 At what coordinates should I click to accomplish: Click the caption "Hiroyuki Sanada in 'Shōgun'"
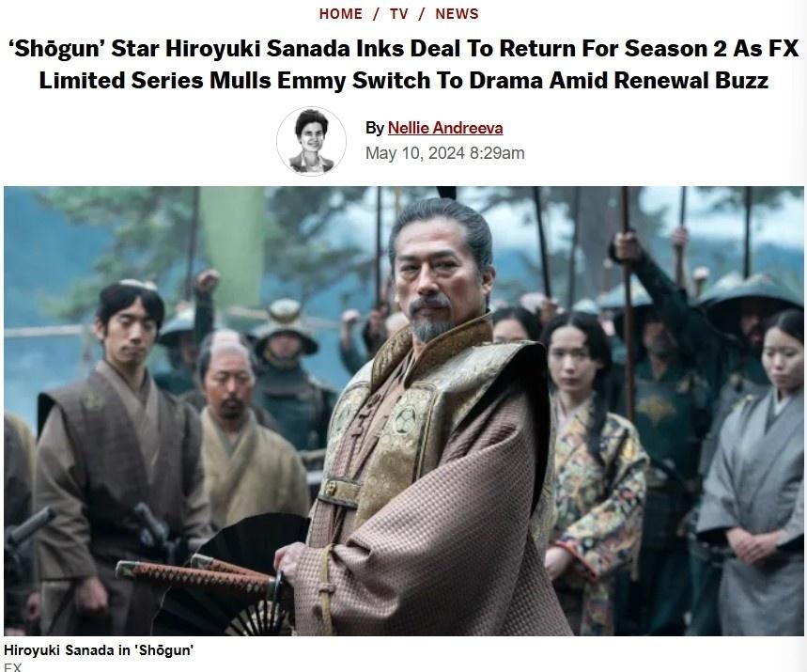pos(99,649)
